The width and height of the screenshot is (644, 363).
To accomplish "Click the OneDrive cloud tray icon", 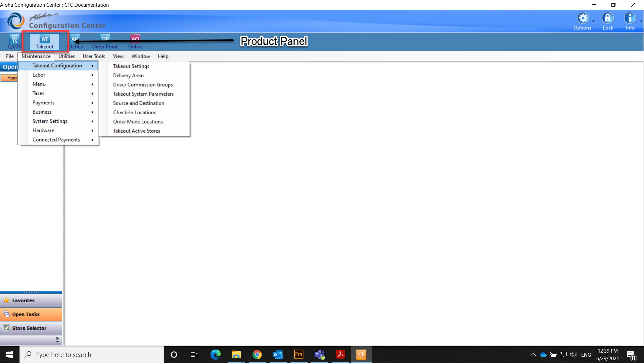I will point(543,355).
